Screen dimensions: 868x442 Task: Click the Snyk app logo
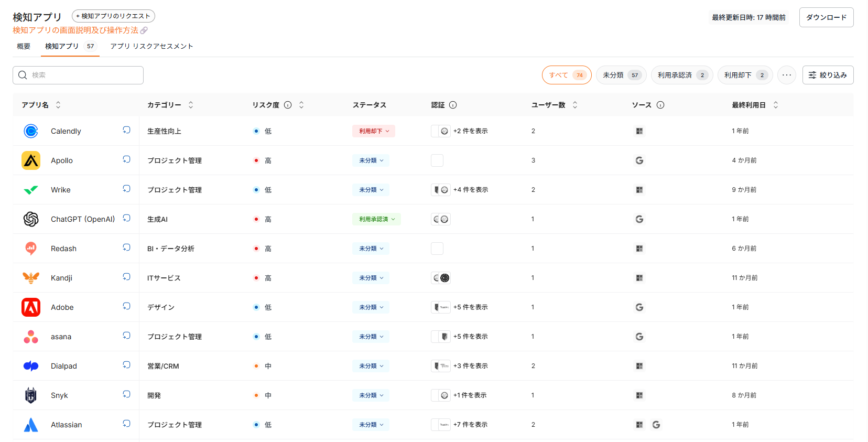(31, 395)
